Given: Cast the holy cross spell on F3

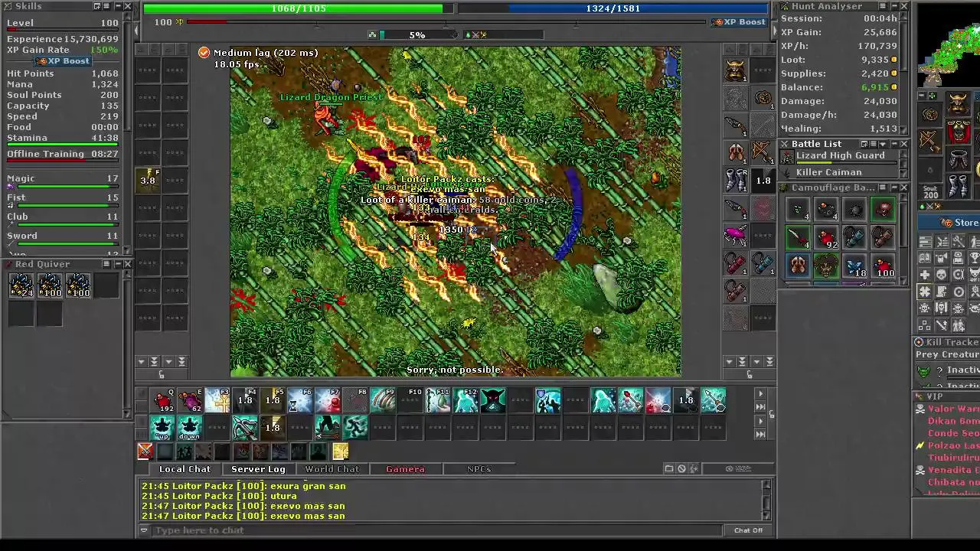Looking at the screenshot, I should point(217,399).
